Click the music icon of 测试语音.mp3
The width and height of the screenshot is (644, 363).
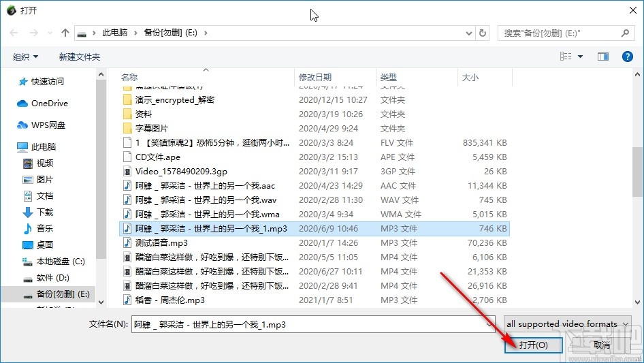(x=127, y=243)
